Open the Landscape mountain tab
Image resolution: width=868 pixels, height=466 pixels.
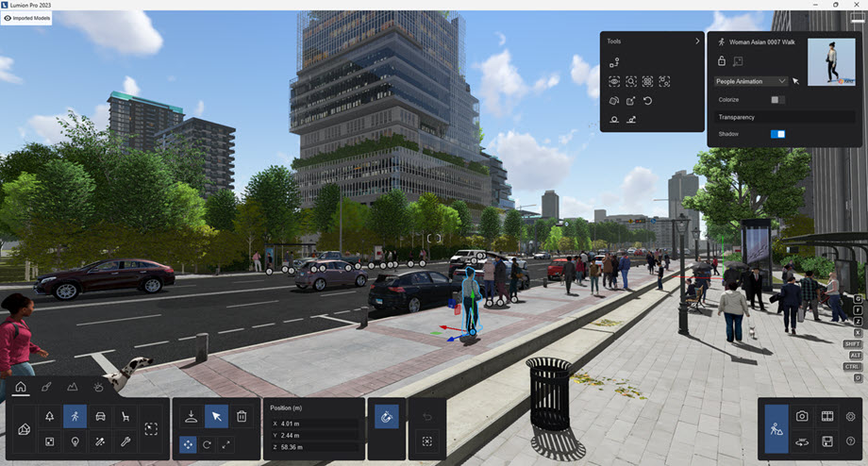click(73, 387)
